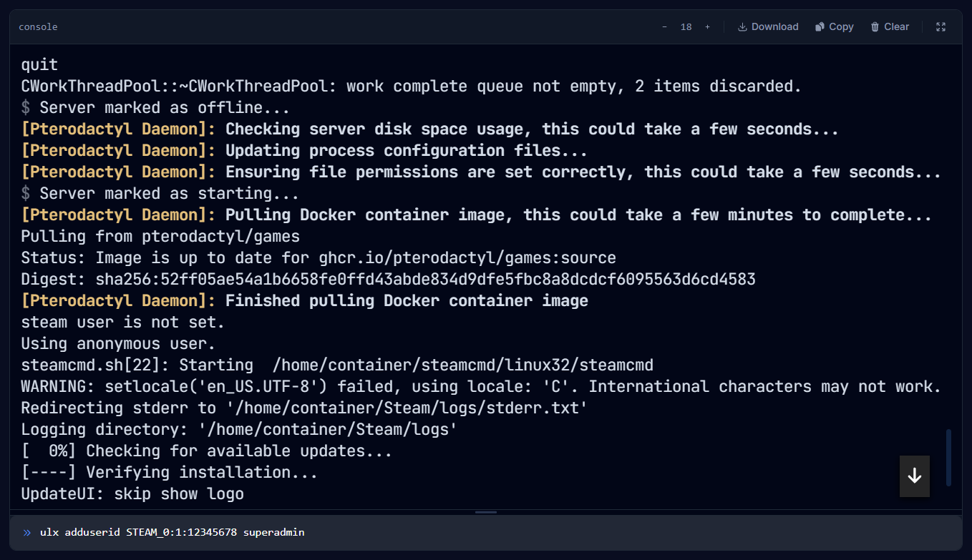Toggle fullscreen console view
Viewport: 972px width, 560px height.
[x=941, y=26]
